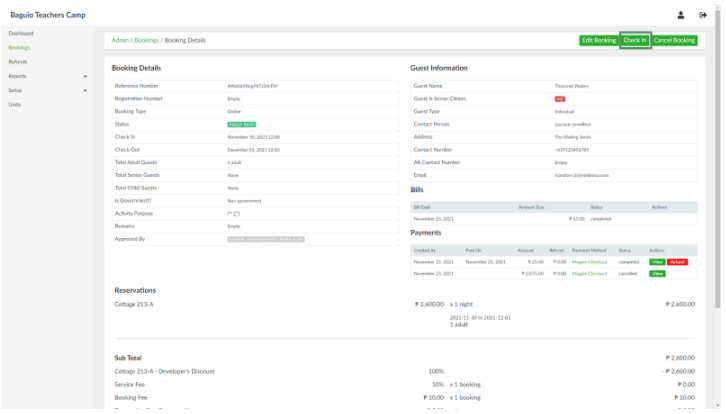The image size is (726, 414).
Task: Open the user profile icon
Action: click(681, 15)
